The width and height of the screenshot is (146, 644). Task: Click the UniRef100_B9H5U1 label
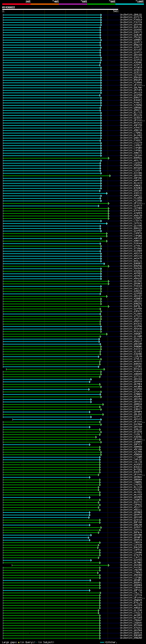tap(131, 158)
